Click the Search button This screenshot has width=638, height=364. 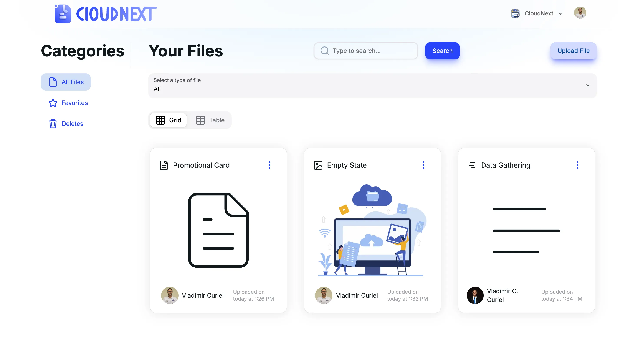442,50
